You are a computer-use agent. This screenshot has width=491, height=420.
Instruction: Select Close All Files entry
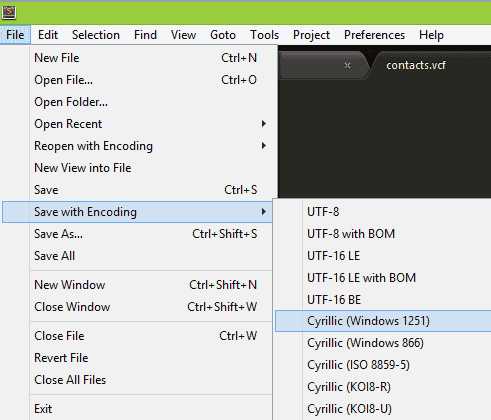pos(151,380)
